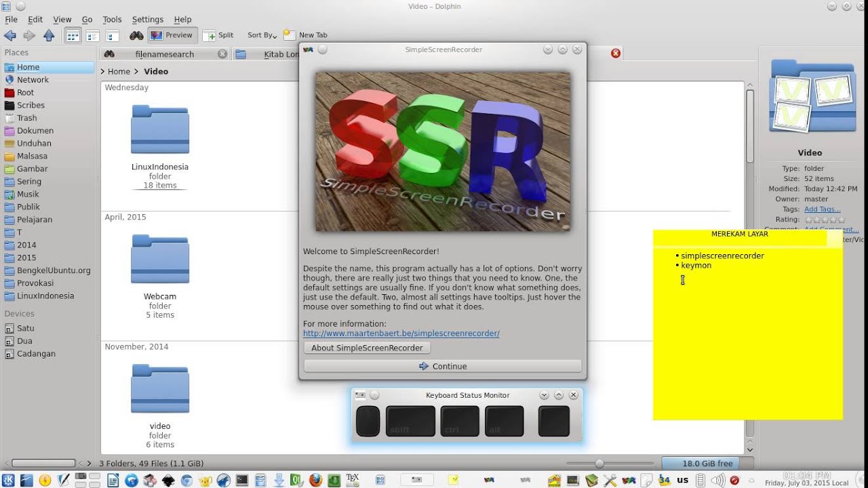Open Musik place

point(48,194)
